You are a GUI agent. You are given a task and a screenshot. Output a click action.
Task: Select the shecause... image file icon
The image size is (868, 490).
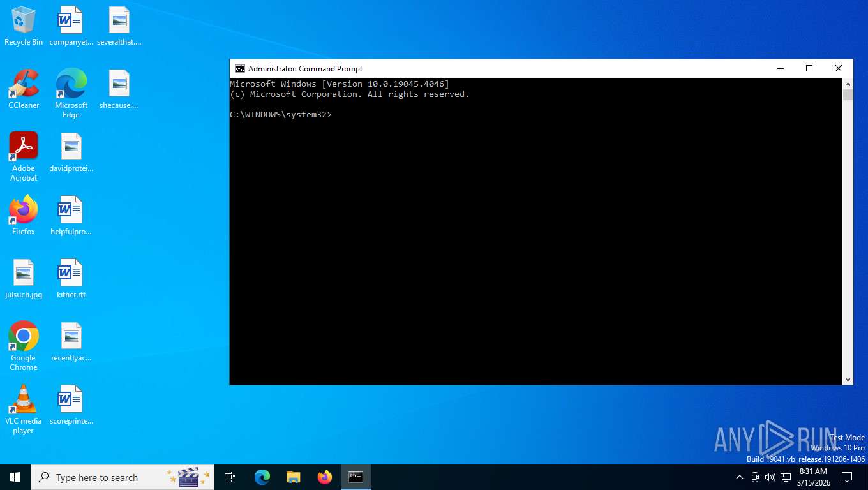point(119,89)
